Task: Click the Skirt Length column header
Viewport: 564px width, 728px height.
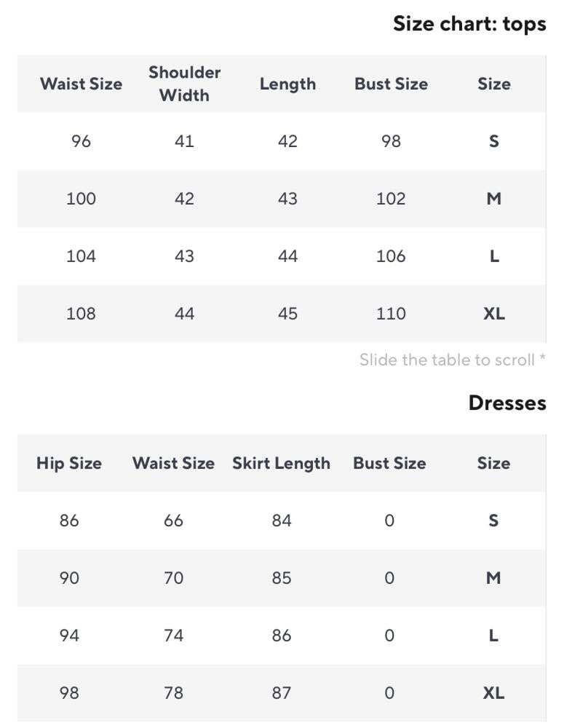Action: click(281, 463)
